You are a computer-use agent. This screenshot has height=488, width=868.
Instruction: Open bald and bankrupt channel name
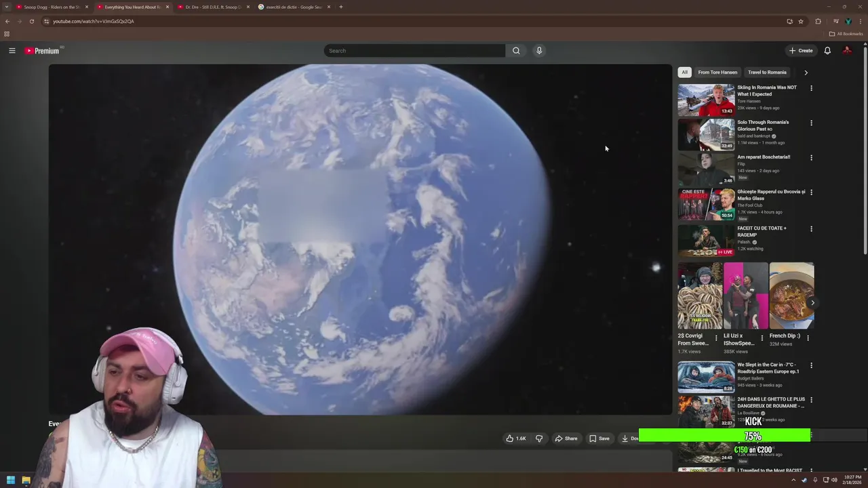point(754,136)
